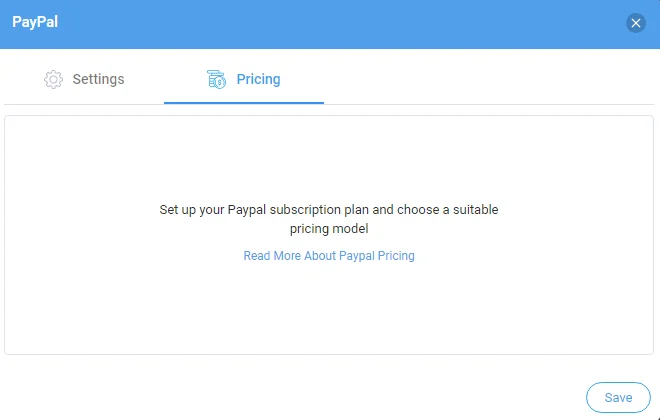Image resolution: width=660 pixels, height=420 pixels.
Task: Click the PayPal title in the header
Action: 35,22
